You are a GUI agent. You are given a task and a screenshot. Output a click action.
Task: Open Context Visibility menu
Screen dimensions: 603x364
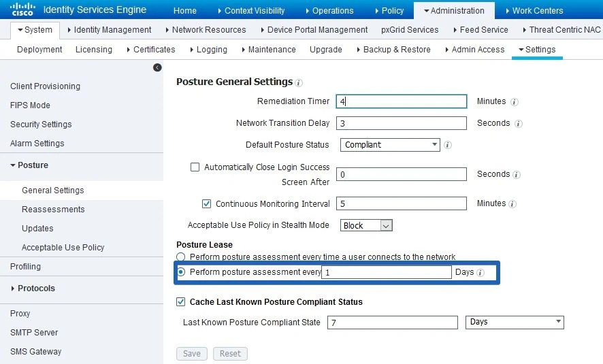click(252, 11)
